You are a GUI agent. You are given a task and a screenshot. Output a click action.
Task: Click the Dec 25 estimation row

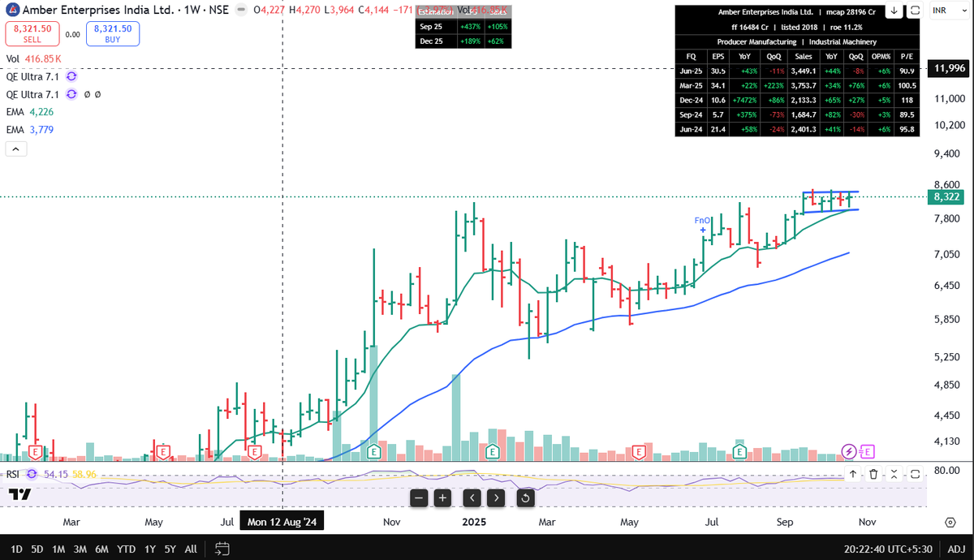tap(463, 41)
